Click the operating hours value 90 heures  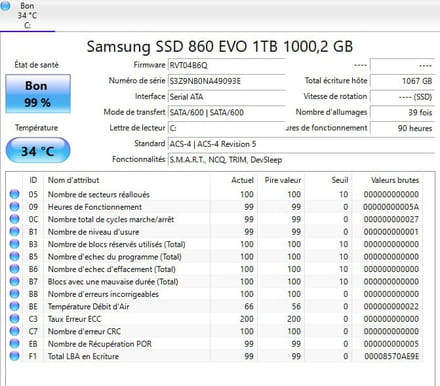[x=402, y=128]
